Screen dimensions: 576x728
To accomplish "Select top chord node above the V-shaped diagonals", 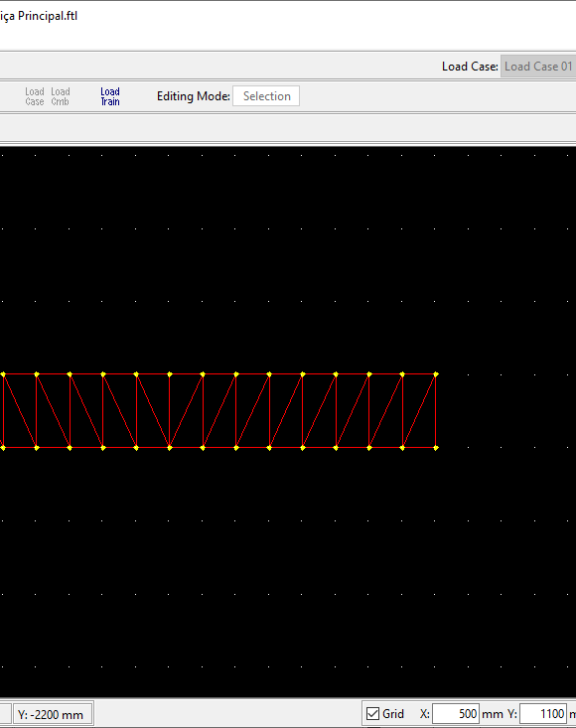I will pyautogui.click(x=170, y=374).
